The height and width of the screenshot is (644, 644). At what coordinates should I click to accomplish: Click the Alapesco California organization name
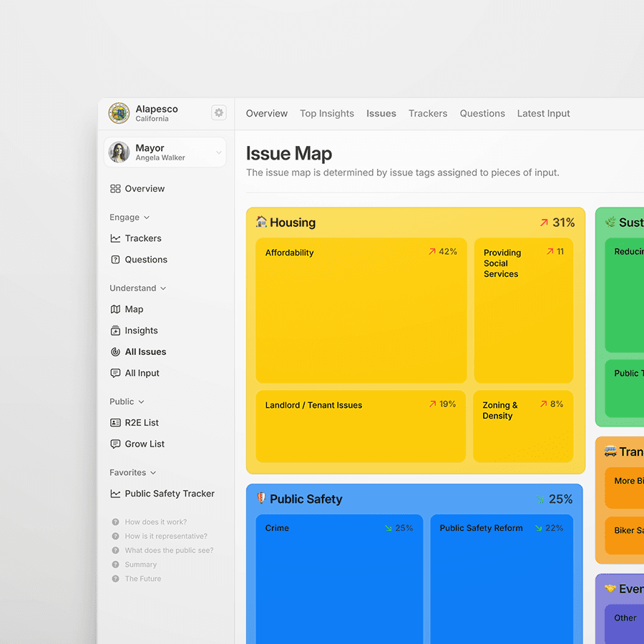(157, 113)
